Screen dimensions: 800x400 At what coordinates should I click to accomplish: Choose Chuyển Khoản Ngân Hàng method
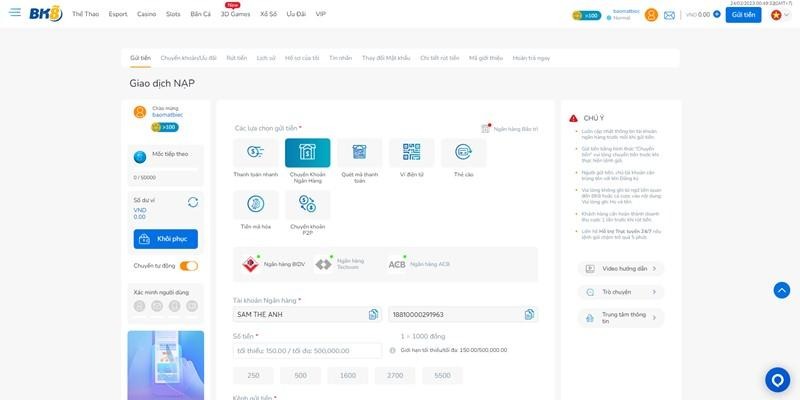(x=307, y=153)
